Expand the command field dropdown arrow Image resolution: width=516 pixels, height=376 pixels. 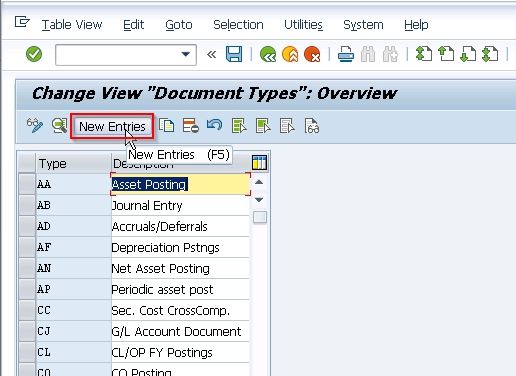pyautogui.click(x=185, y=54)
